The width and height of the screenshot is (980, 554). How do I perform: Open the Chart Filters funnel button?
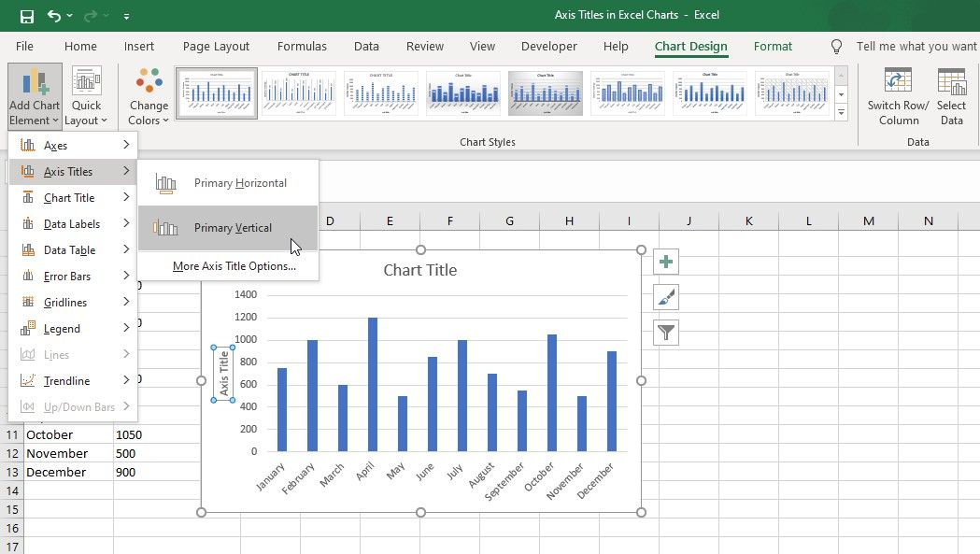[666, 332]
